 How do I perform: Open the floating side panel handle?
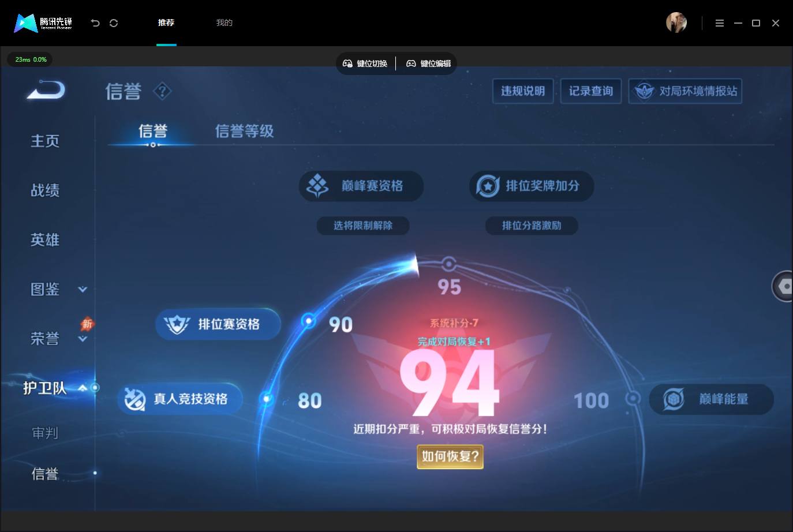coord(783,286)
